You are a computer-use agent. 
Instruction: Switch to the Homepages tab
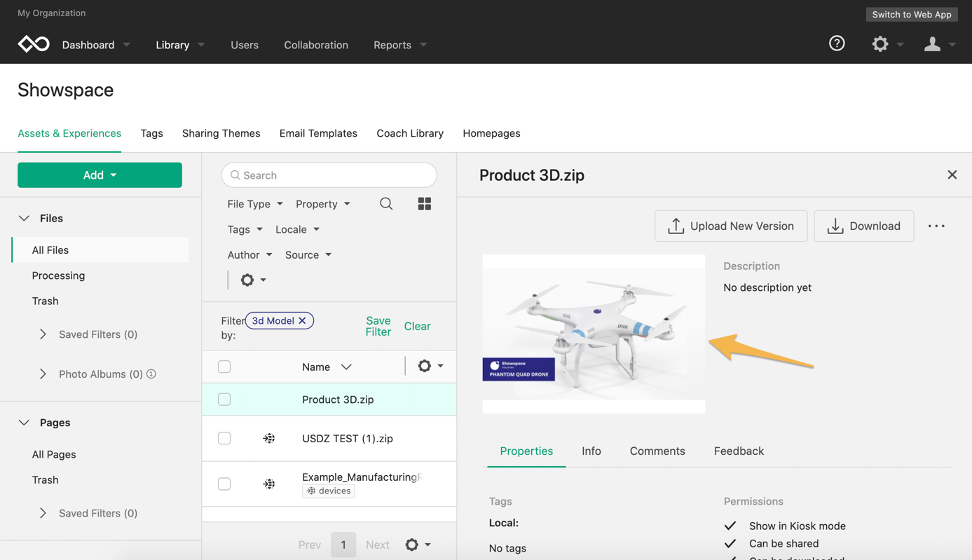[491, 133]
